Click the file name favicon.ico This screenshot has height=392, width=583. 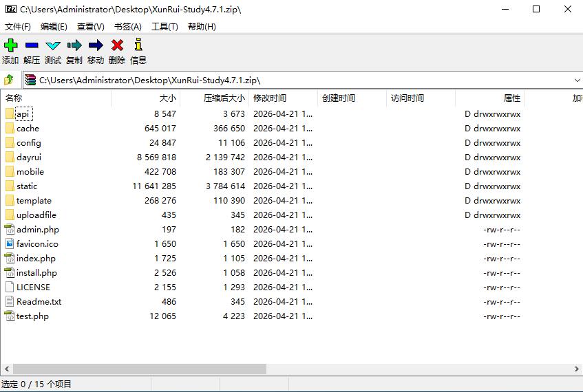pyautogui.click(x=37, y=243)
